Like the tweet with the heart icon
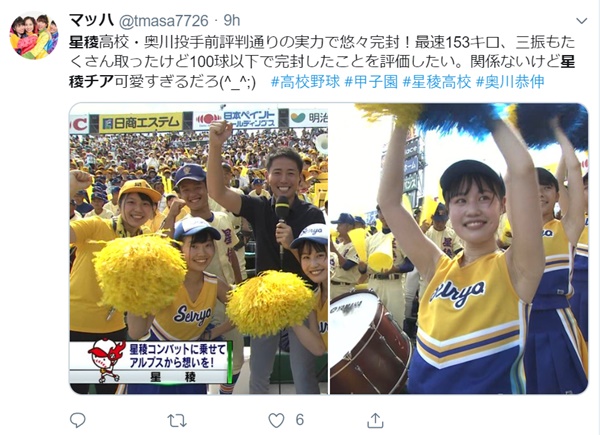 coord(276,420)
